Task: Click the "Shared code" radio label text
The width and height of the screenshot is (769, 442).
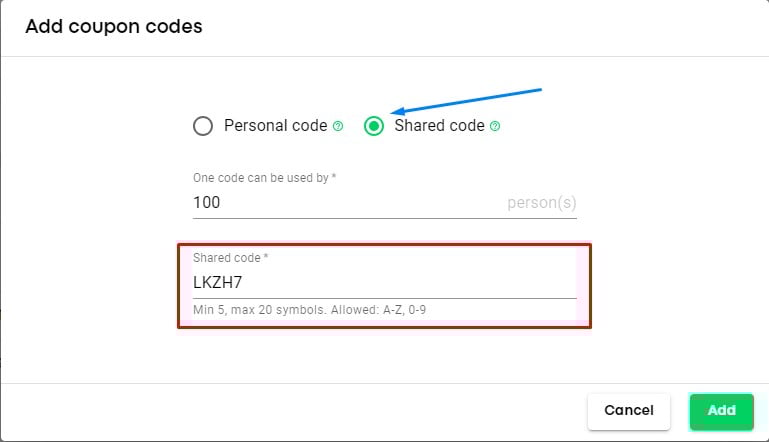Action: click(x=439, y=126)
